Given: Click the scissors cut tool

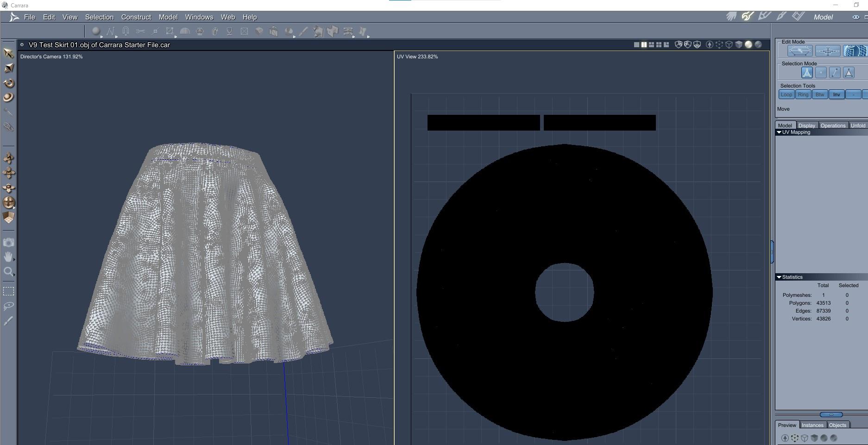Looking at the screenshot, I should 140,31.
